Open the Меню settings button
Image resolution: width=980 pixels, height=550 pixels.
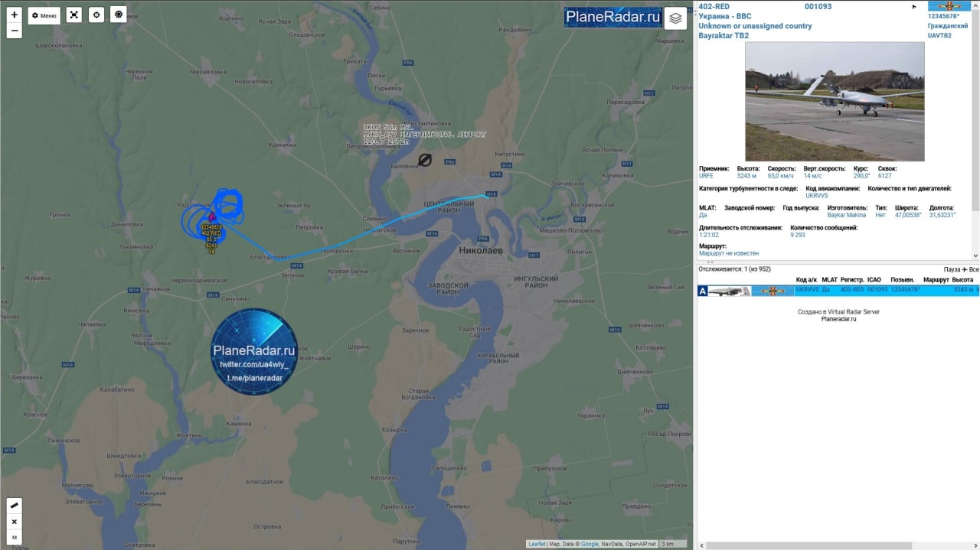44,15
